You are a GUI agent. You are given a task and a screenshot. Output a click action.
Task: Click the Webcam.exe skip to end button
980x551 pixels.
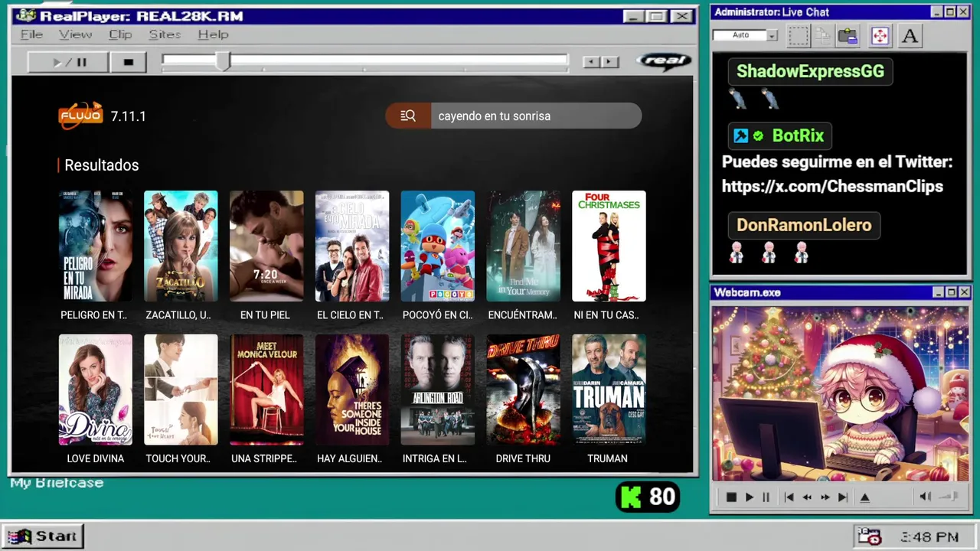tap(843, 497)
